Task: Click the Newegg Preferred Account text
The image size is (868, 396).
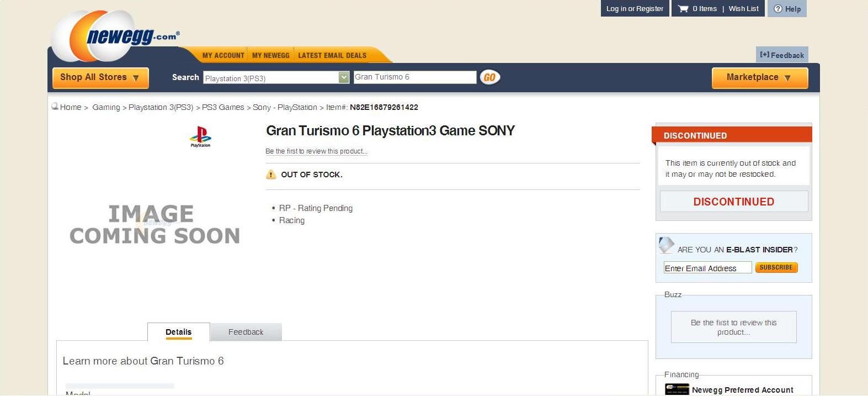Action: (x=743, y=390)
